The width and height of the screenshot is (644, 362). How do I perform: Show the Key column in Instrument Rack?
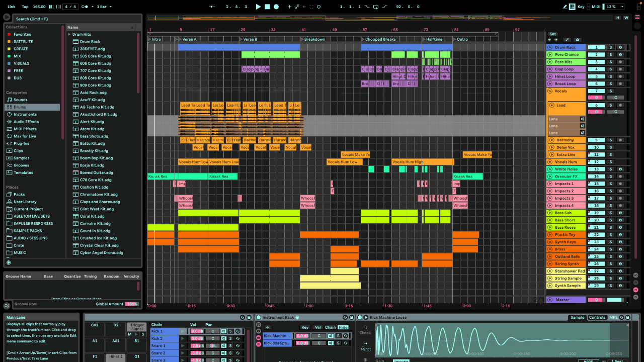(x=305, y=327)
